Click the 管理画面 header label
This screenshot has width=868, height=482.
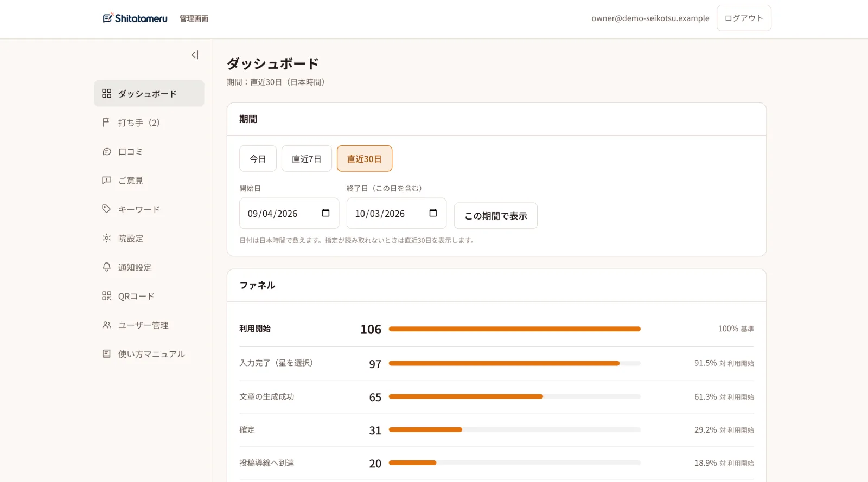194,18
